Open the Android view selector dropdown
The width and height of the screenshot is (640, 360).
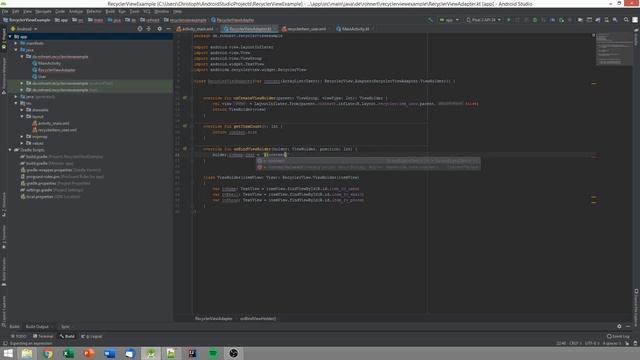pos(24,29)
